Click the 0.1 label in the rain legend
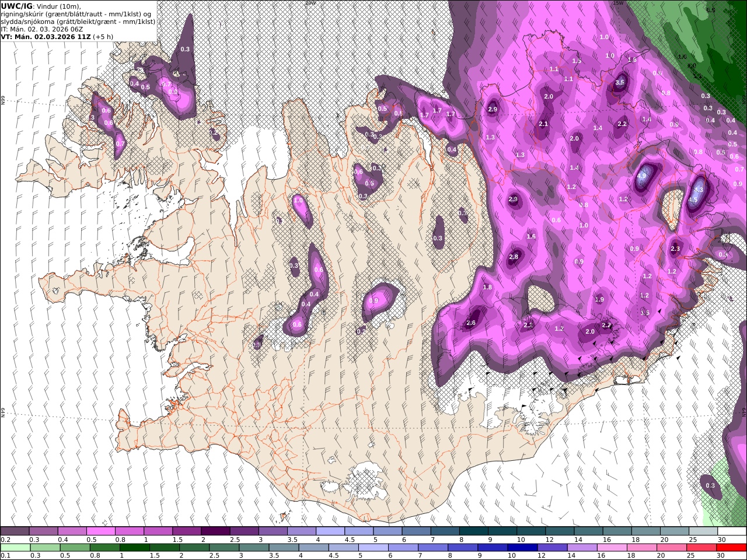This screenshot has height=560, width=747. pos(6,555)
